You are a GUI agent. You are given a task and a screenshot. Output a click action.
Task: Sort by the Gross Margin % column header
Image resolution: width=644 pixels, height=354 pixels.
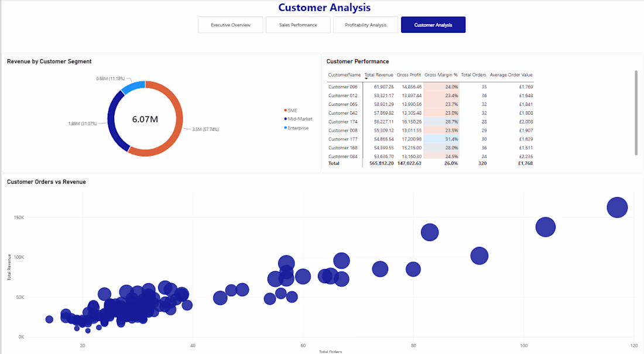[x=441, y=75]
